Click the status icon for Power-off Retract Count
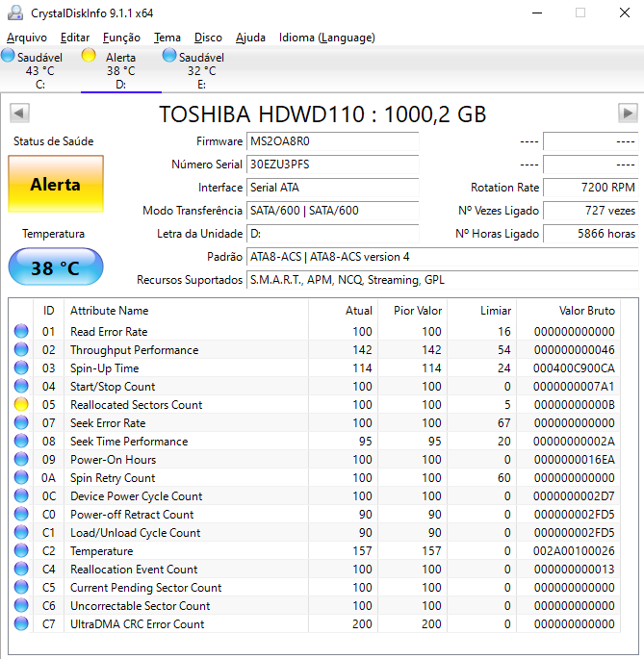The height and width of the screenshot is (659, 644). coord(21,514)
